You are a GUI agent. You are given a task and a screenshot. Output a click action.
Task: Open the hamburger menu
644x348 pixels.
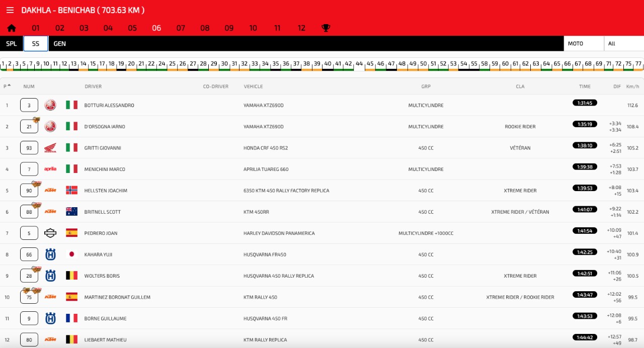(x=10, y=10)
